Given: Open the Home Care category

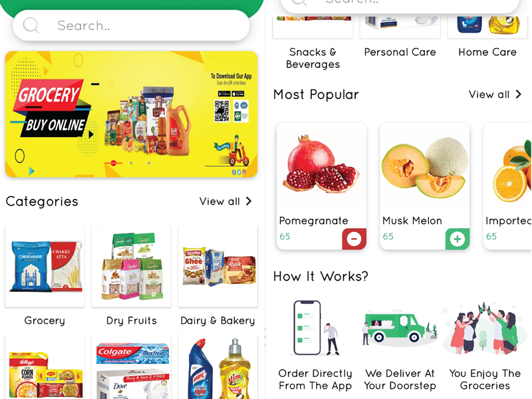Looking at the screenshot, I should click(487, 52).
